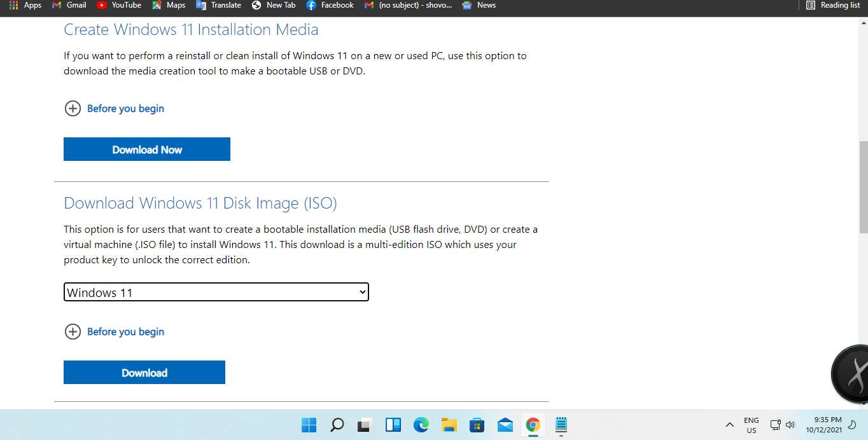Click the ENG US language indicator
Viewport: 868px width, 440px height.
click(752, 425)
